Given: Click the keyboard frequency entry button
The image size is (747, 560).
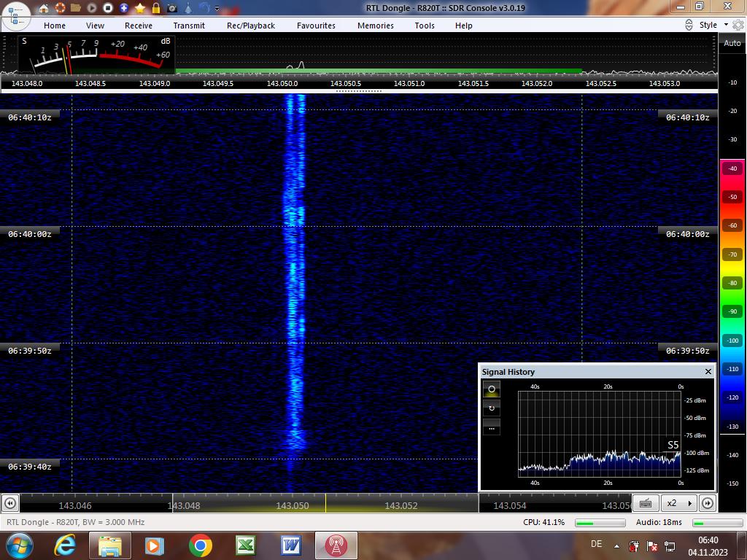Looking at the screenshot, I should click(646, 503).
